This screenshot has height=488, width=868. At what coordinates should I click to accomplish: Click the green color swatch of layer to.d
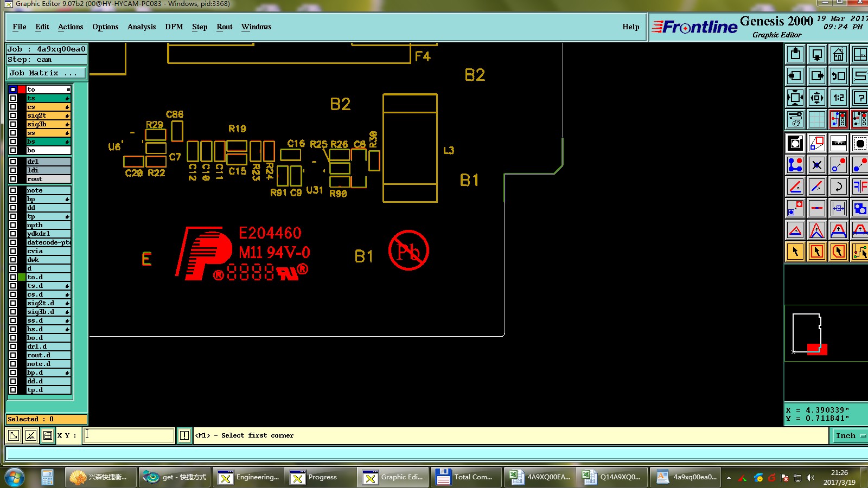pos(22,277)
